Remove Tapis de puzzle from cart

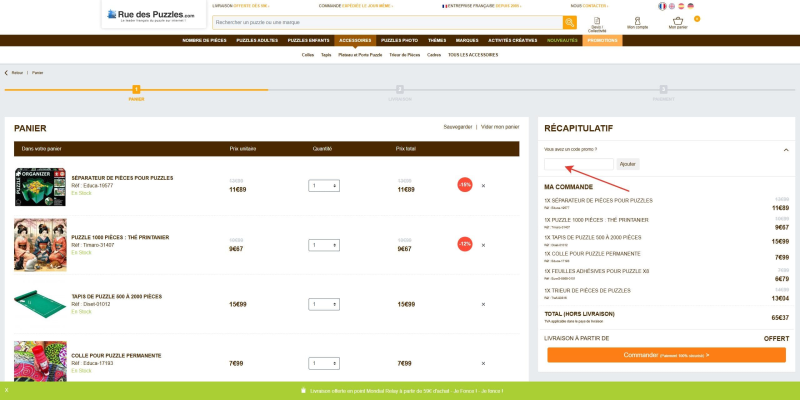483,304
